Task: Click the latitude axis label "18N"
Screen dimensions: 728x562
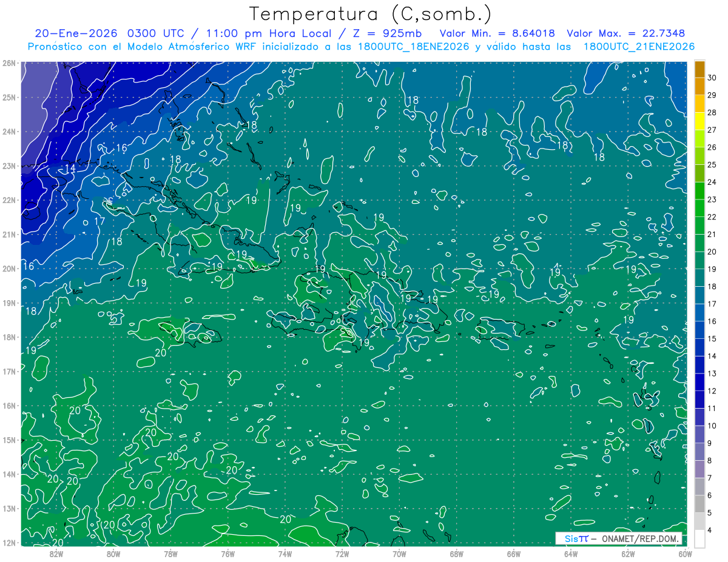Action: click(8, 337)
